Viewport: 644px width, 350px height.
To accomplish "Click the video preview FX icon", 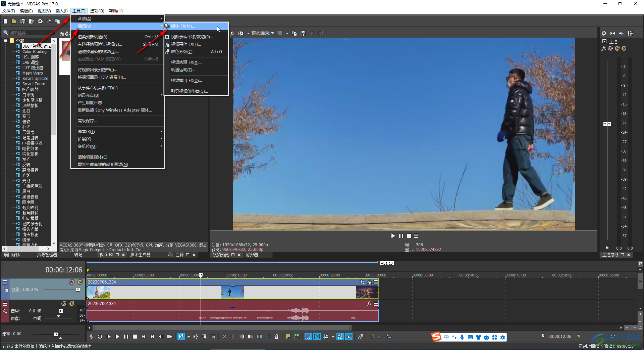I will click(x=232, y=33).
